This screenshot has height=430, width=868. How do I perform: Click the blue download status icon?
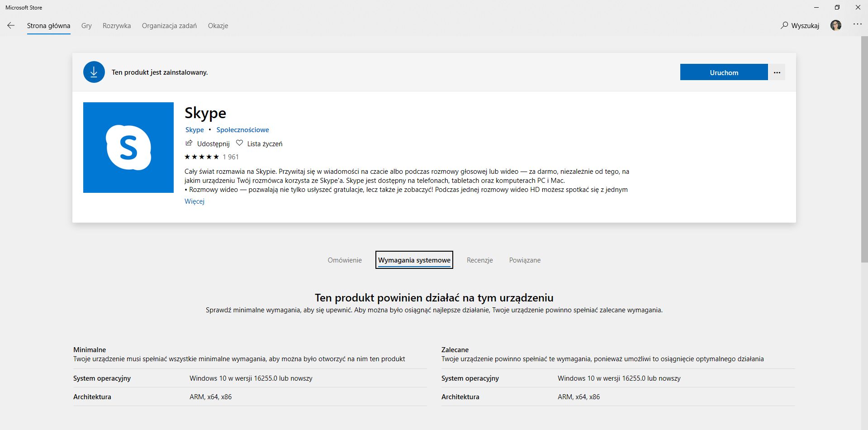point(94,72)
